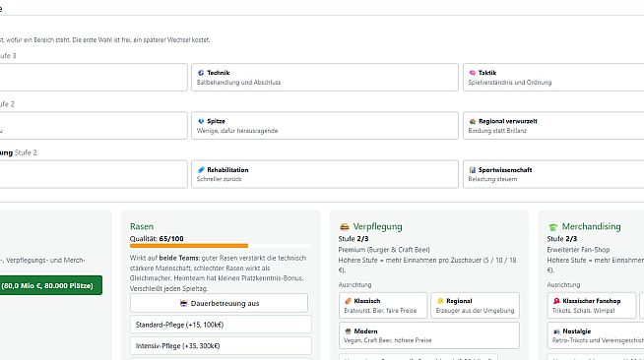Click the Technik ball icon
This screenshot has width=644, height=360.
tap(201, 73)
